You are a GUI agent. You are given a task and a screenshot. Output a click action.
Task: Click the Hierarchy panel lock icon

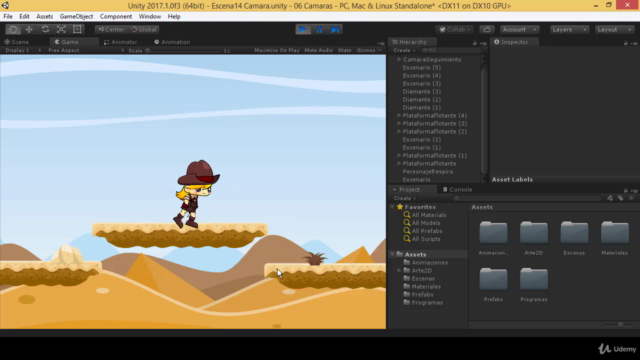[x=474, y=43]
